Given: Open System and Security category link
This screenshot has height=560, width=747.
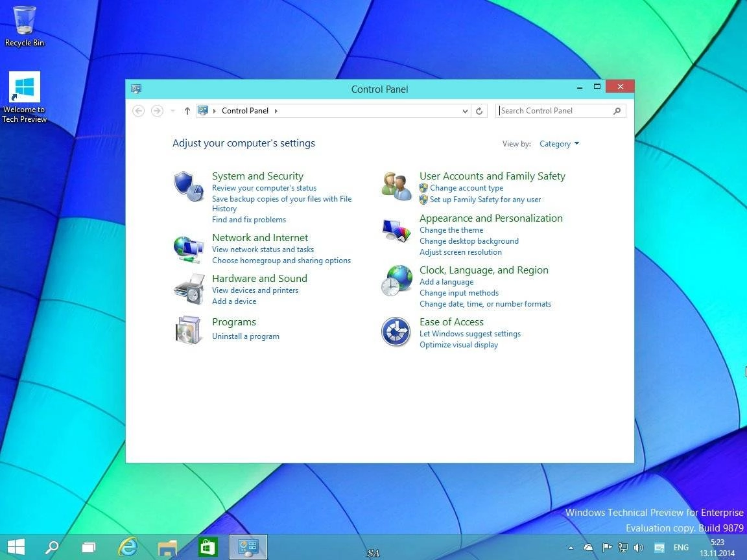Looking at the screenshot, I should (257, 176).
